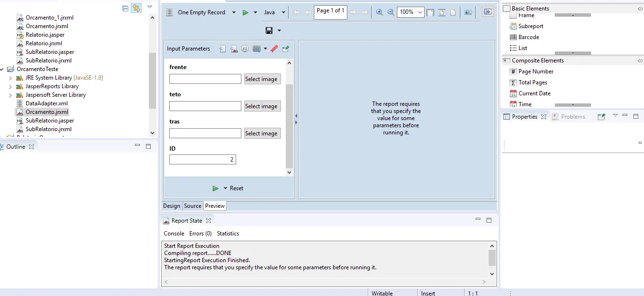
Task: Click pin icon in the Properties view toolbar
Action: pyautogui.click(x=602, y=116)
